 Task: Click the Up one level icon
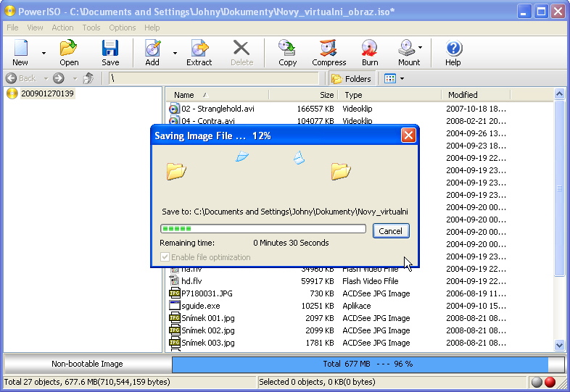(x=88, y=78)
